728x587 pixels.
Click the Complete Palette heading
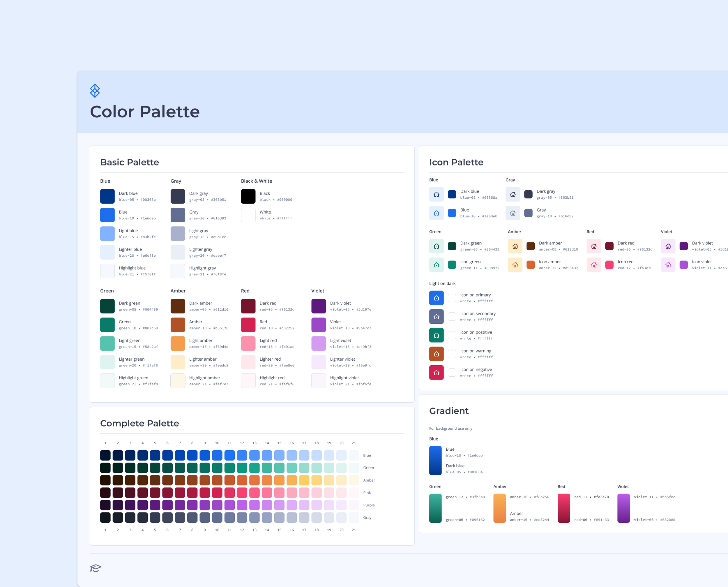[x=139, y=423]
